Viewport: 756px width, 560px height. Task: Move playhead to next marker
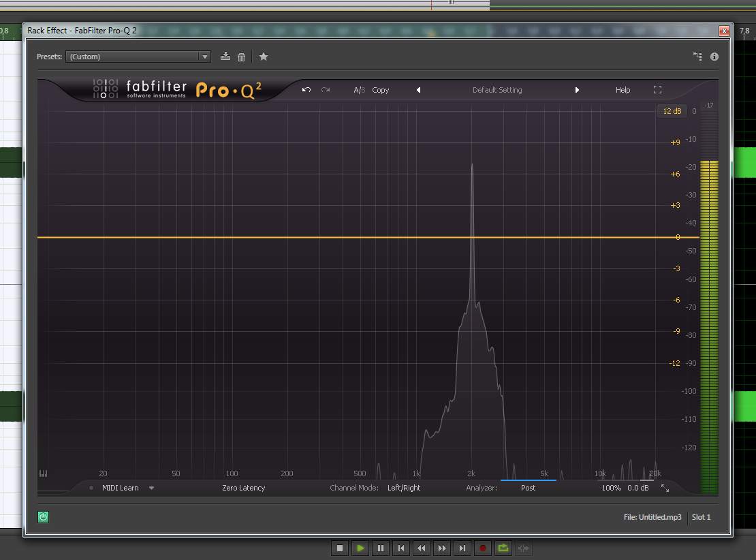pyautogui.click(x=462, y=548)
